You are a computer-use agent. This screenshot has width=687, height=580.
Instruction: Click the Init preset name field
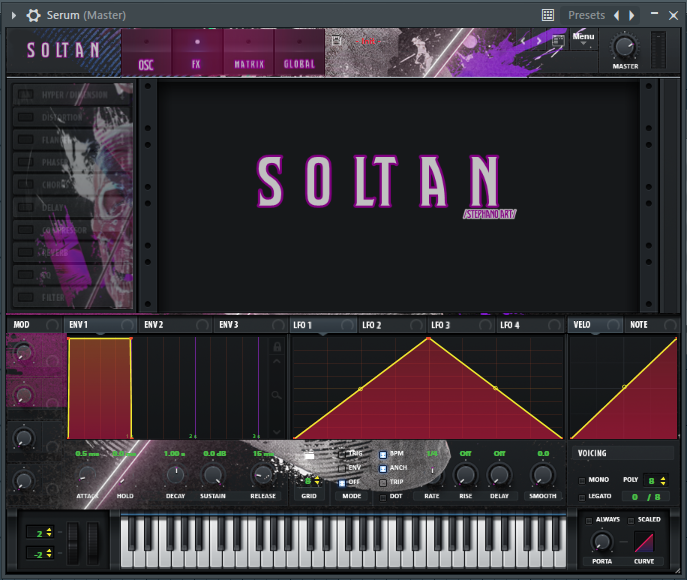(368, 41)
